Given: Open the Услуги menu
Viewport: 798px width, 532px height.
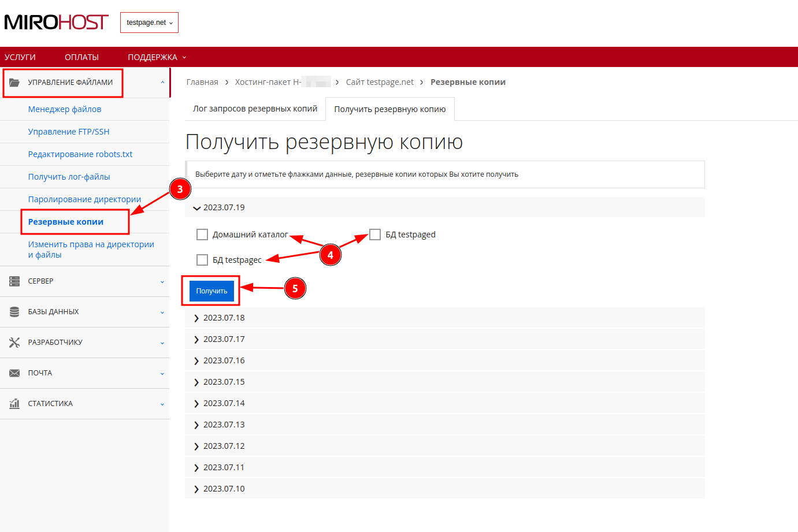Looking at the screenshot, I should click(20, 57).
